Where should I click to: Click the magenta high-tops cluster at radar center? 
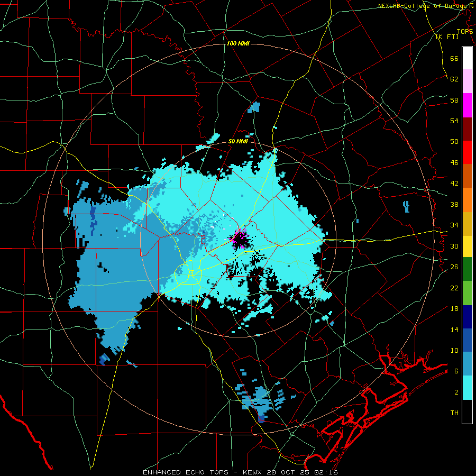pyautogui.click(x=239, y=239)
